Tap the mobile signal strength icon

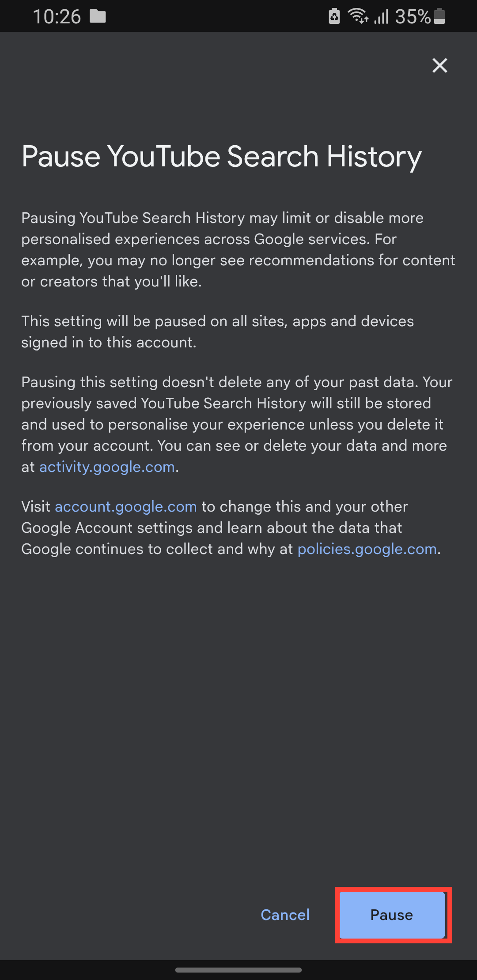point(381,17)
